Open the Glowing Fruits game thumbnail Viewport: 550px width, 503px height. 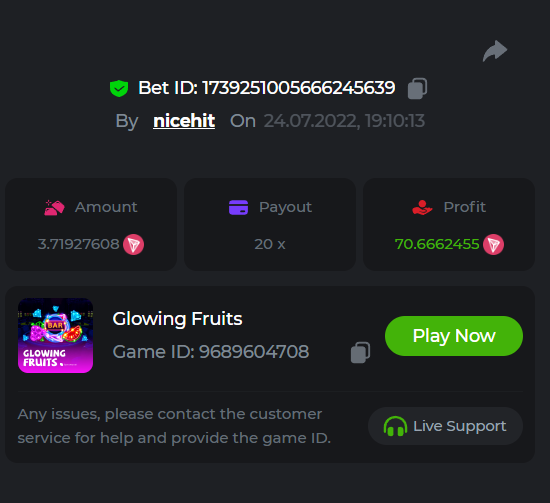coord(55,335)
